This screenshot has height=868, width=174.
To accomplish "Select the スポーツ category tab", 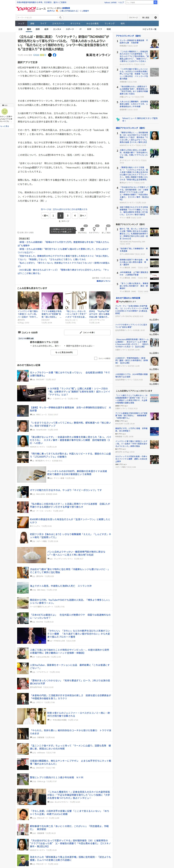I will point(70,29).
